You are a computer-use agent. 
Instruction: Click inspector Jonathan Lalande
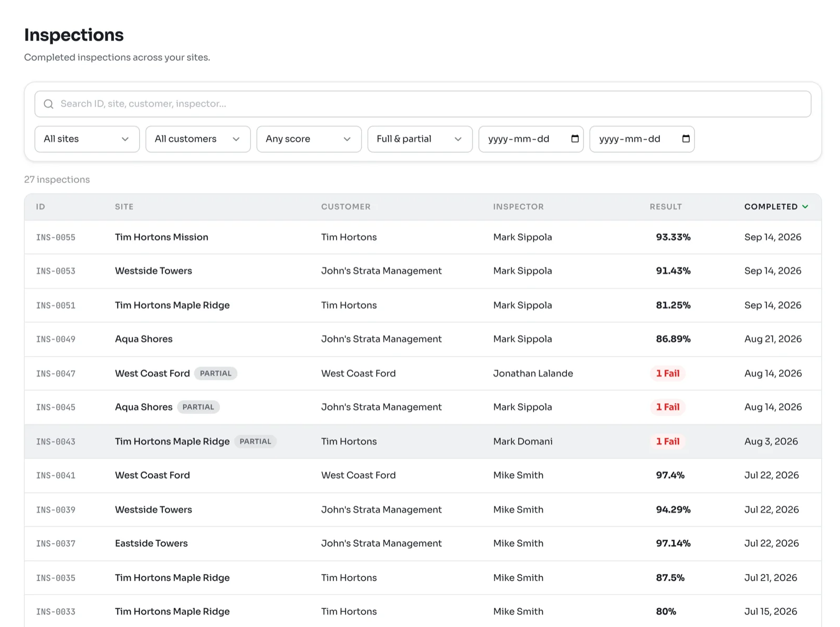(x=533, y=373)
